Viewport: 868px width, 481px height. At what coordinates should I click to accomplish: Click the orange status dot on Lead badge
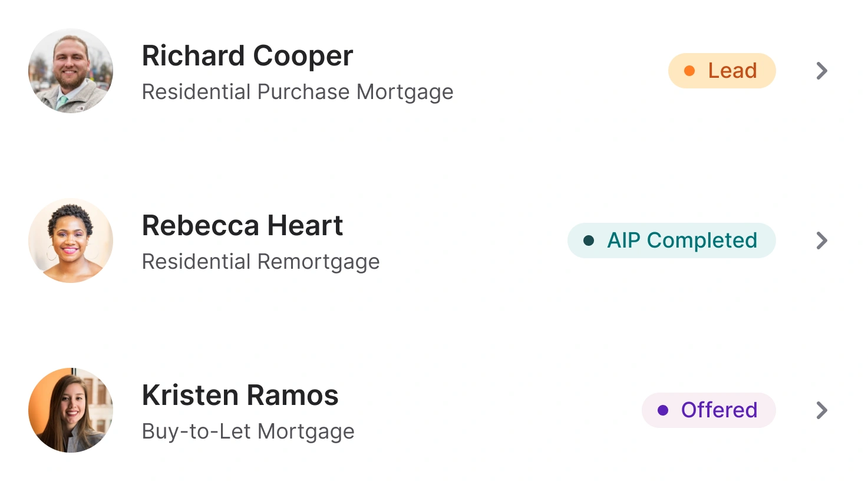pos(691,70)
